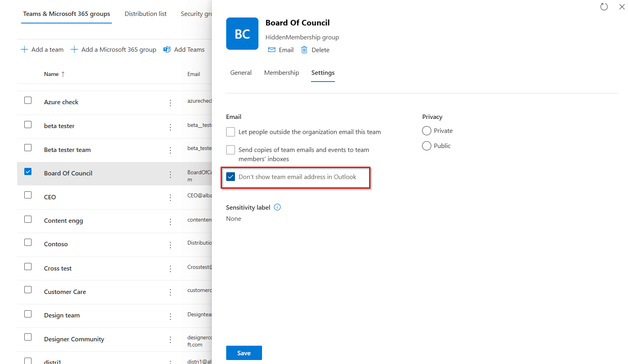The image size is (628, 364).
Task: Click the Sensitivity label info icon
Action: coord(278,207)
